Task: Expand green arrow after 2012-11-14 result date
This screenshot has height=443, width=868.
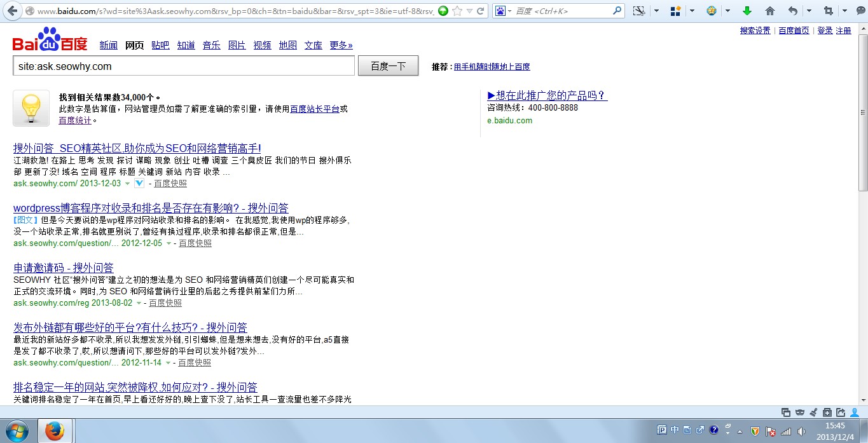Action: (168, 363)
